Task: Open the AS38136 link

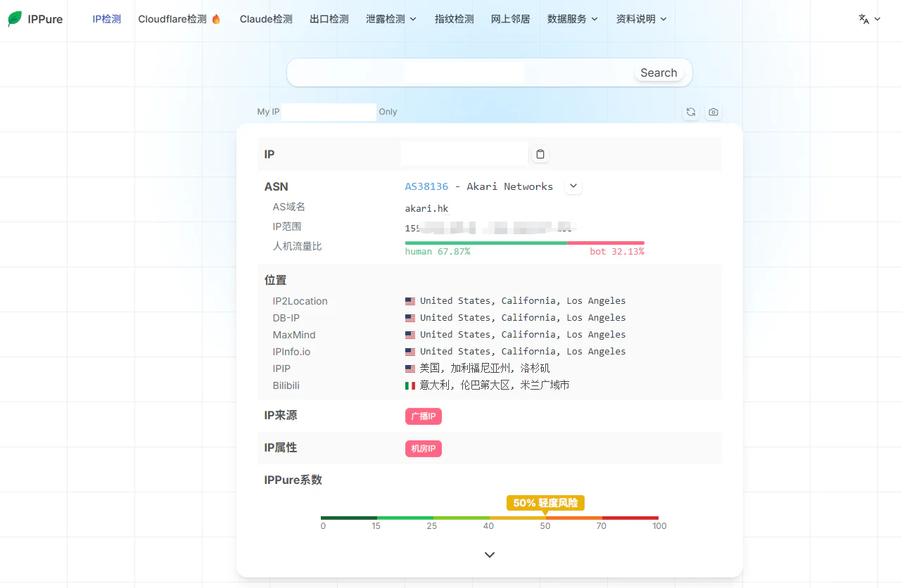Action: [x=426, y=186]
